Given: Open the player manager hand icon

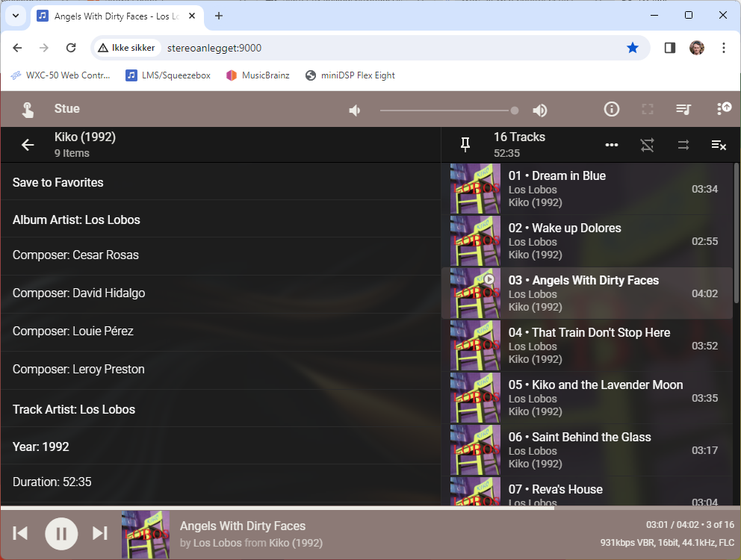Looking at the screenshot, I should click(x=28, y=110).
